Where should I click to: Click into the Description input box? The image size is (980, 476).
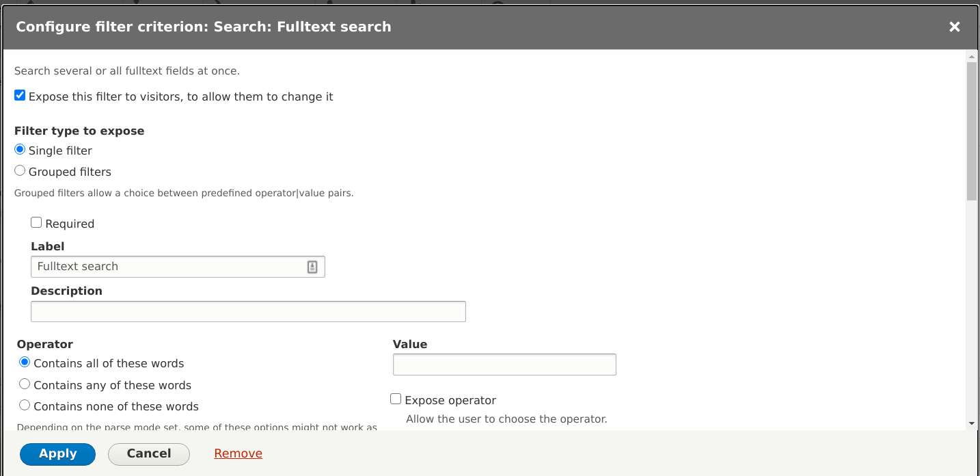tap(248, 312)
